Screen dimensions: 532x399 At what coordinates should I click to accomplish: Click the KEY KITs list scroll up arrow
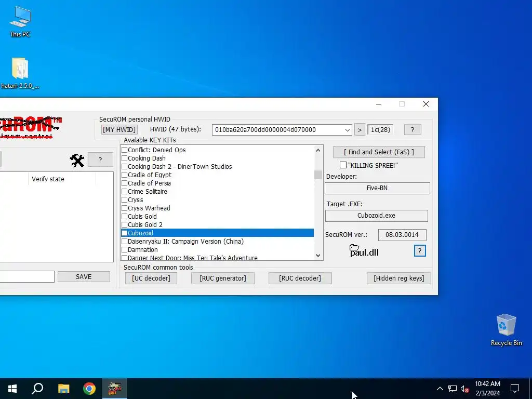pyautogui.click(x=318, y=150)
